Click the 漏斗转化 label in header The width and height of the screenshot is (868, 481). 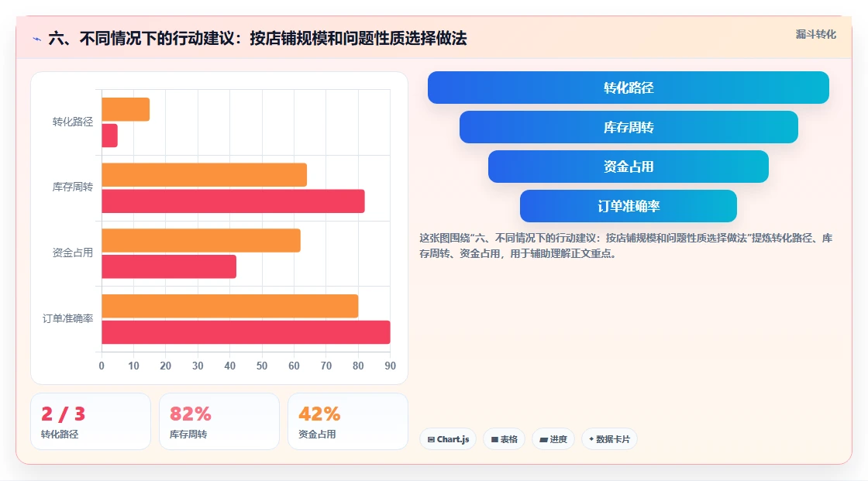click(x=815, y=34)
